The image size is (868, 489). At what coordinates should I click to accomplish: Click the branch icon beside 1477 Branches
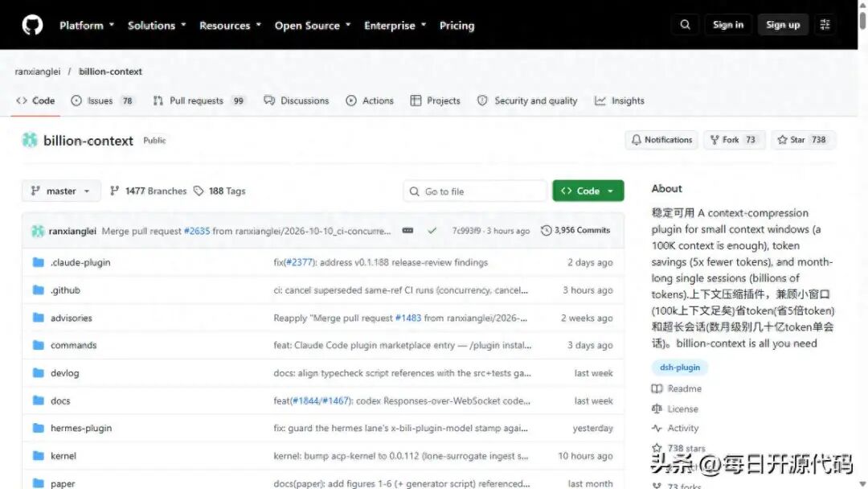tap(115, 191)
